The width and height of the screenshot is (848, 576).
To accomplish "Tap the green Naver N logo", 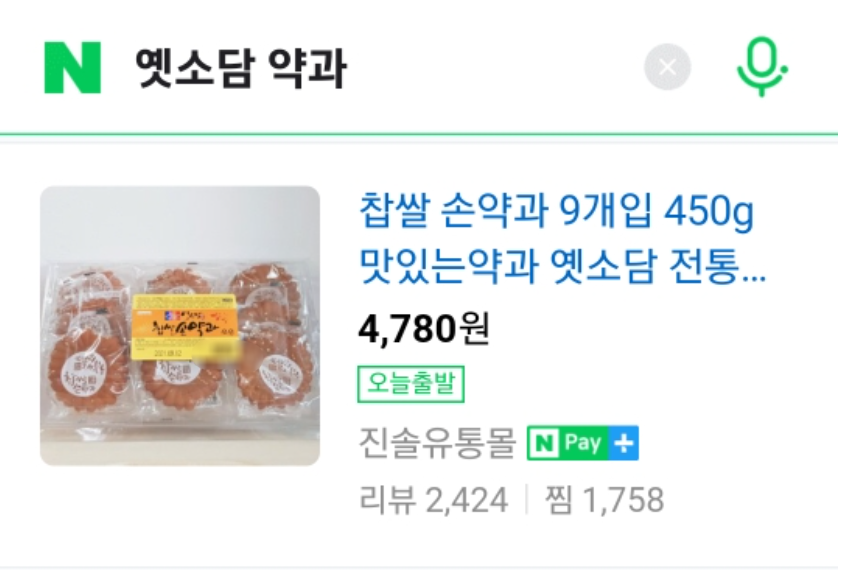I will [72, 68].
